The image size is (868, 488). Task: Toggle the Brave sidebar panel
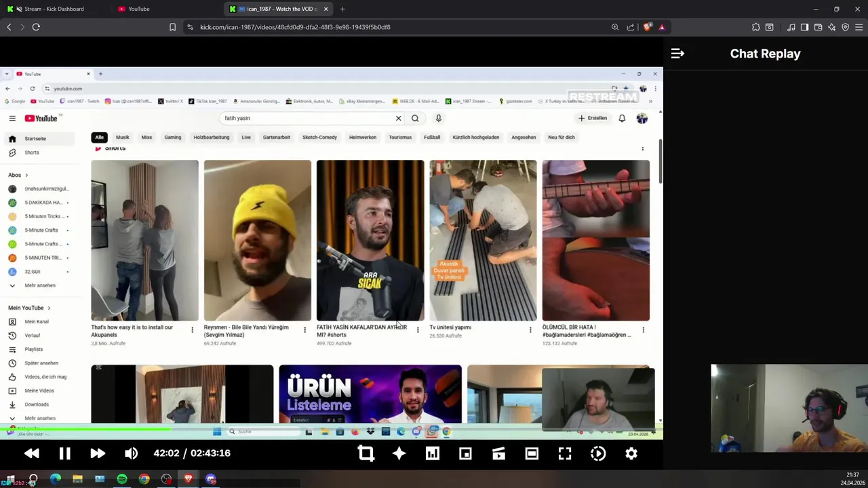pos(804,27)
